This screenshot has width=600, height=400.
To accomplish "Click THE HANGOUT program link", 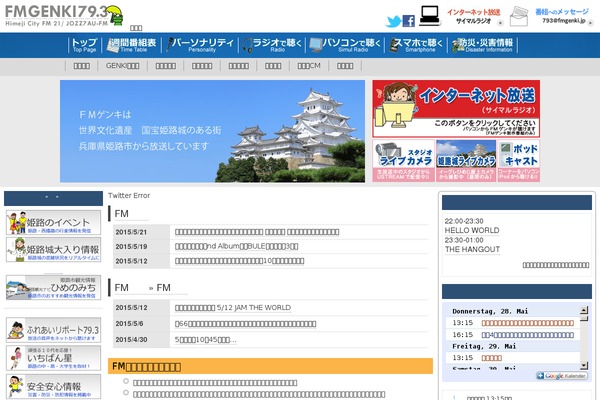I will (x=472, y=250).
